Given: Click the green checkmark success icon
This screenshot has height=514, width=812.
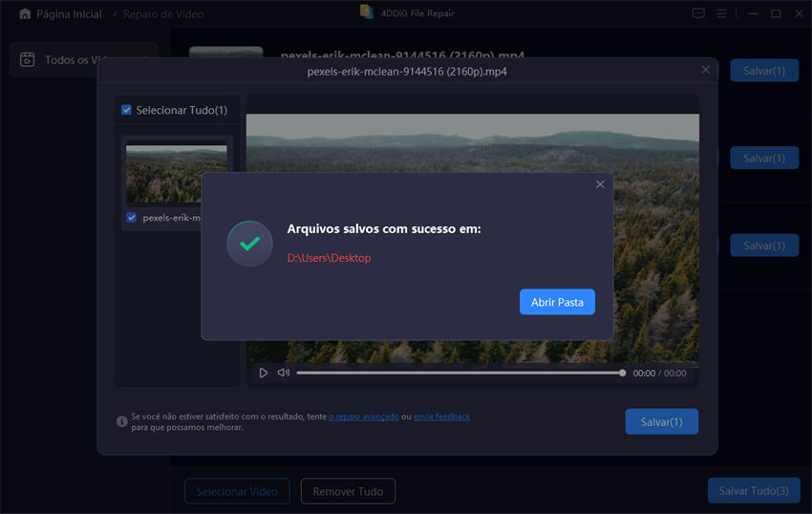Looking at the screenshot, I should pos(249,244).
